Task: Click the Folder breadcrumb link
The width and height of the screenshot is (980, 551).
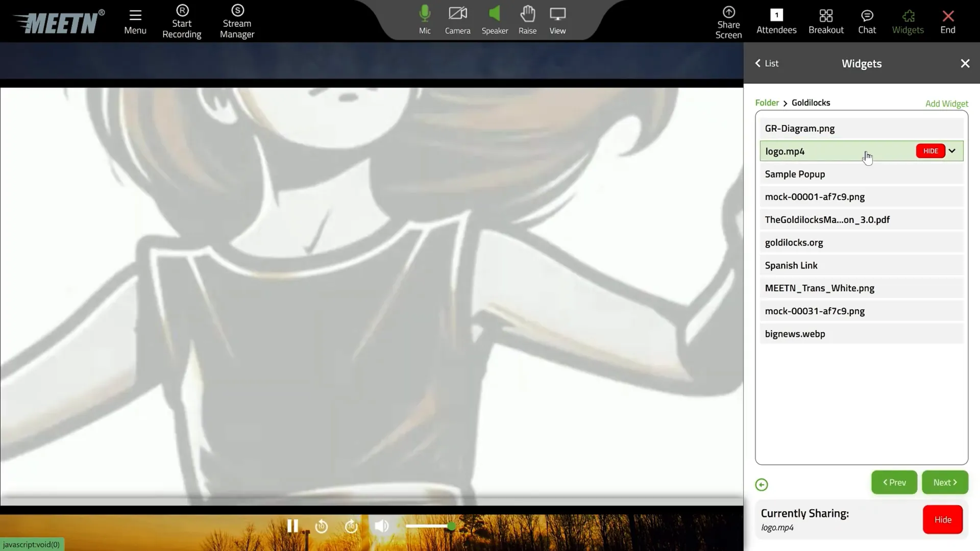Action: click(x=767, y=103)
